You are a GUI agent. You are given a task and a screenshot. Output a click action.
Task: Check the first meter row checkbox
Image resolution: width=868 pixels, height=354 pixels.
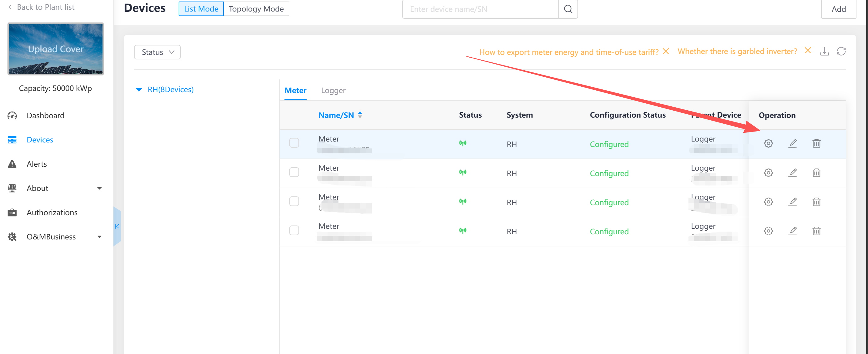tap(294, 143)
